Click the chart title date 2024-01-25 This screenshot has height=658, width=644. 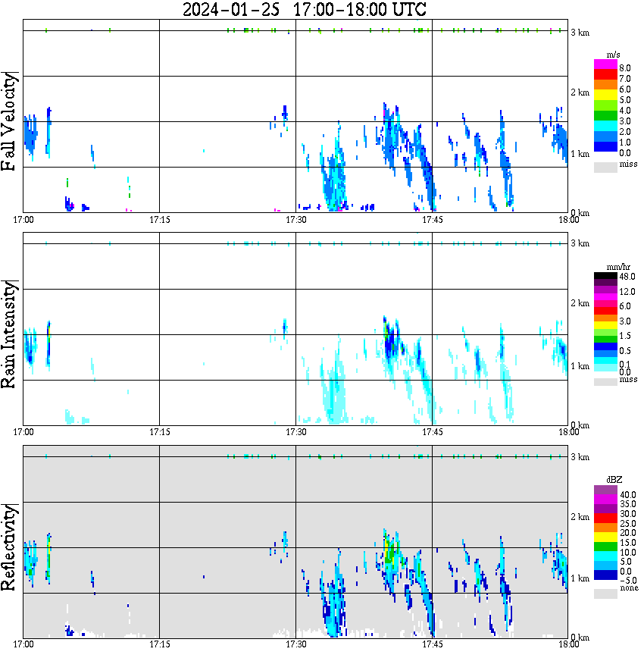[x=231, y=9]
